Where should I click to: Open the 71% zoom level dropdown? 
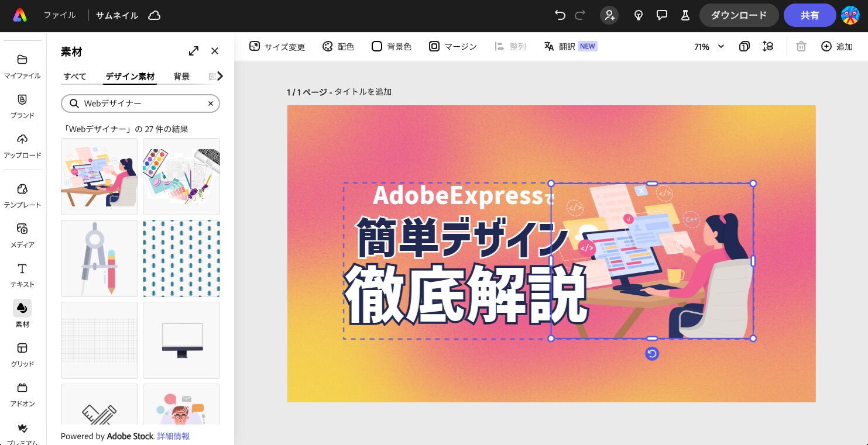point(709,47)
